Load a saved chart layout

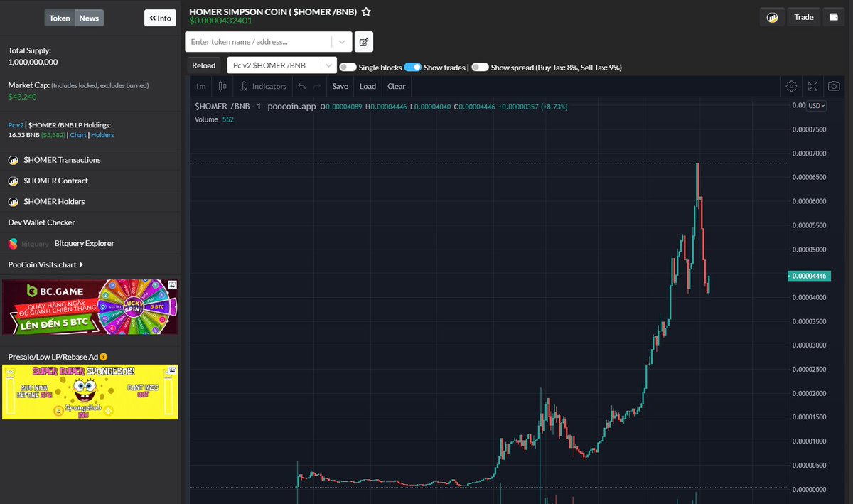point(368,86)
